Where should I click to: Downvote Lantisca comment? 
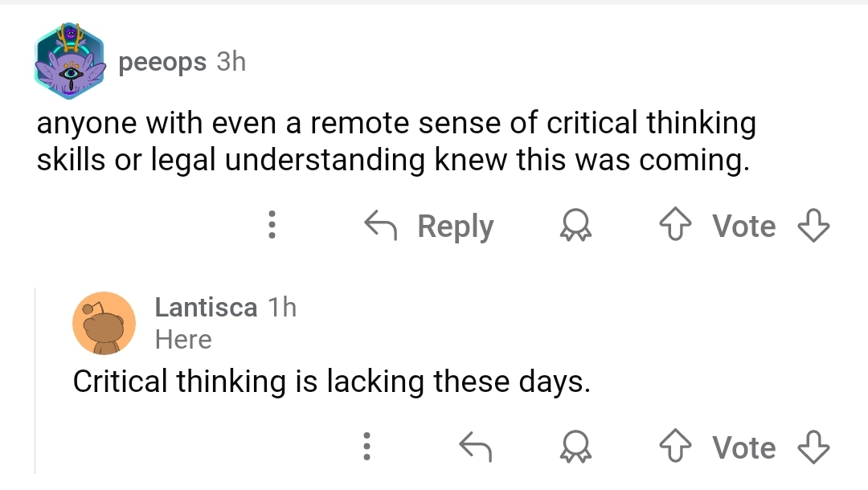pyautogui.click(x=812, y=447)
